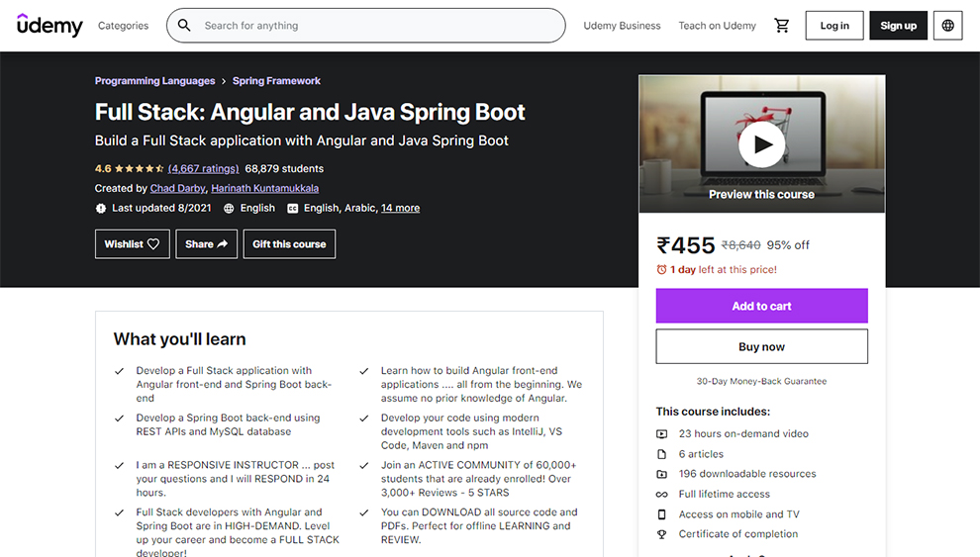Image resolution: width=980 pixels, height=557 pixels.
Task: Click the breadcrumb chevron arrow
Action: point(224,81)
